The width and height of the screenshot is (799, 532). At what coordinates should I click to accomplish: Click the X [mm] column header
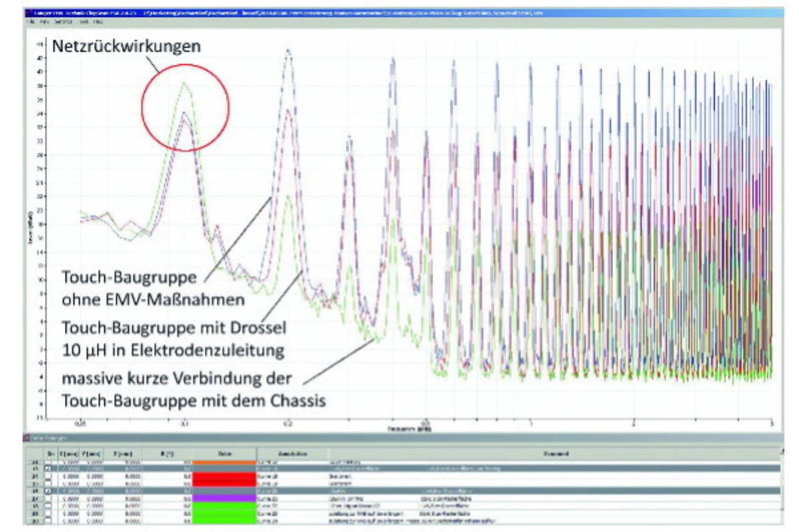pyautogui.click(x=117, y=453)
